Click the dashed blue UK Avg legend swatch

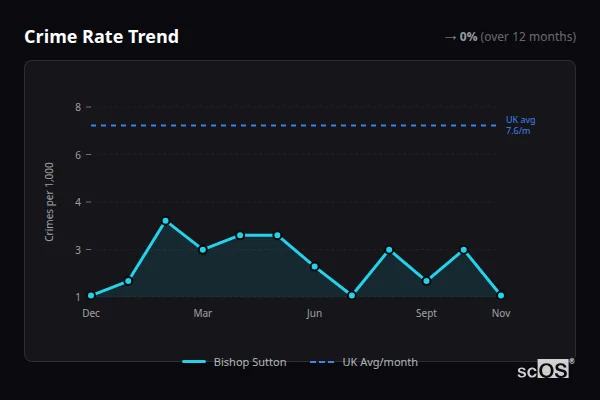pyautogui.click(x=322, y=362)
